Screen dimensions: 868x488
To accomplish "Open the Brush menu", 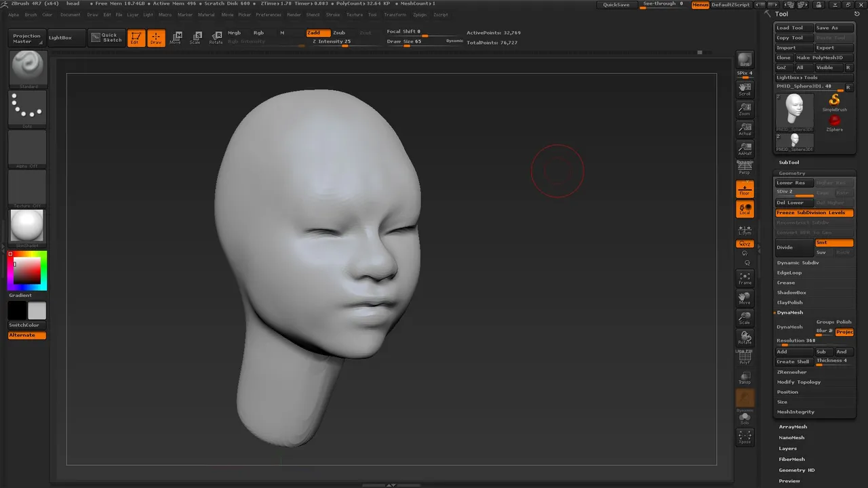I will tap(31, 14).
